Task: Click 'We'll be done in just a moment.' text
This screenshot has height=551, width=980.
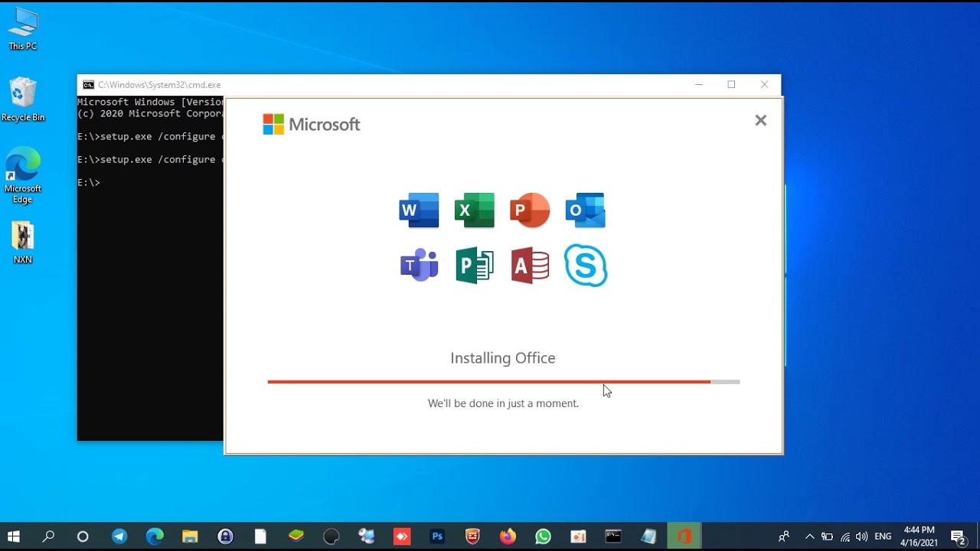Action: click(503, 403)
